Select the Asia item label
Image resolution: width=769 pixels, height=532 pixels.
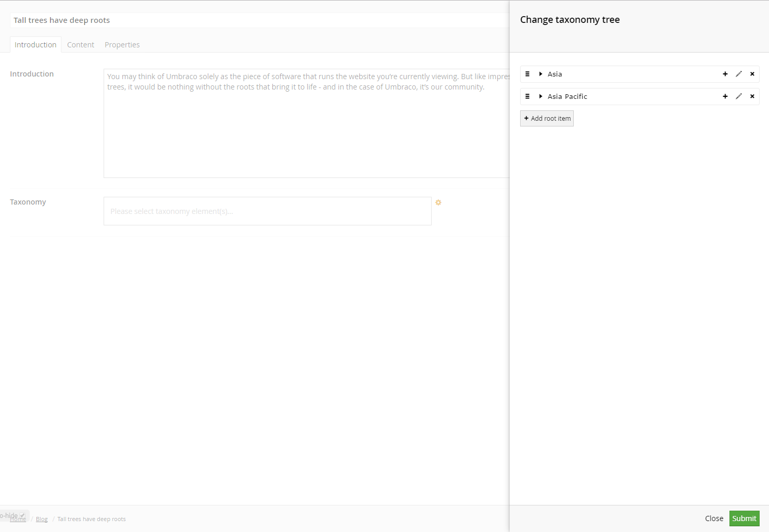coord(554,74)
